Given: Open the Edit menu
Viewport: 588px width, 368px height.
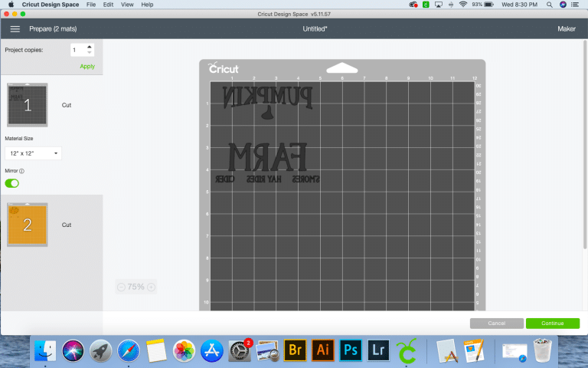Looking at the screenshot, I should pos(109,5).
